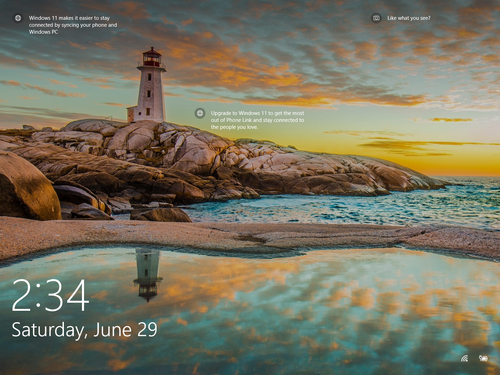Image resolution: width=500 pixels, height=375 pixels.
Task: Click the Windows 11 phone sync tip icon
Action: (x=18, y=18)
